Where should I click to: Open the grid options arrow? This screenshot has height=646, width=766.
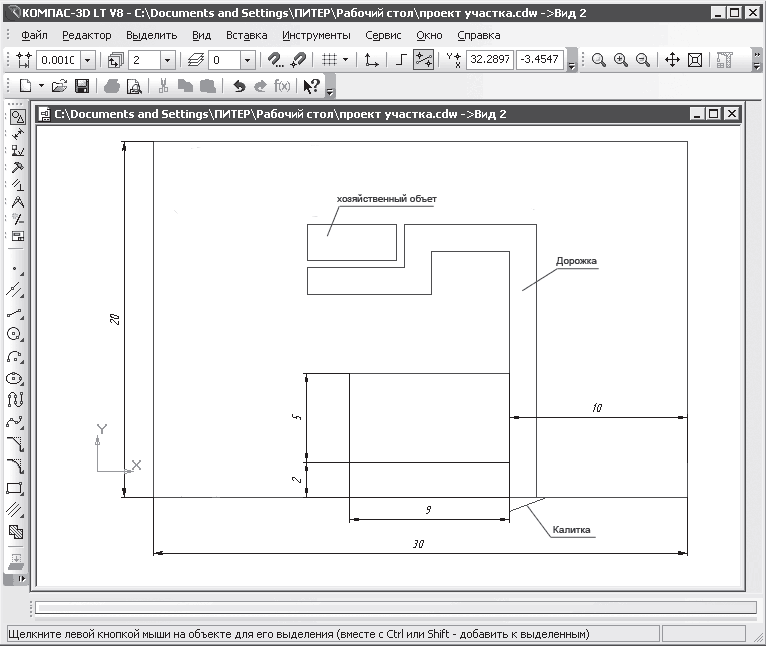click(x=345, y=60)
